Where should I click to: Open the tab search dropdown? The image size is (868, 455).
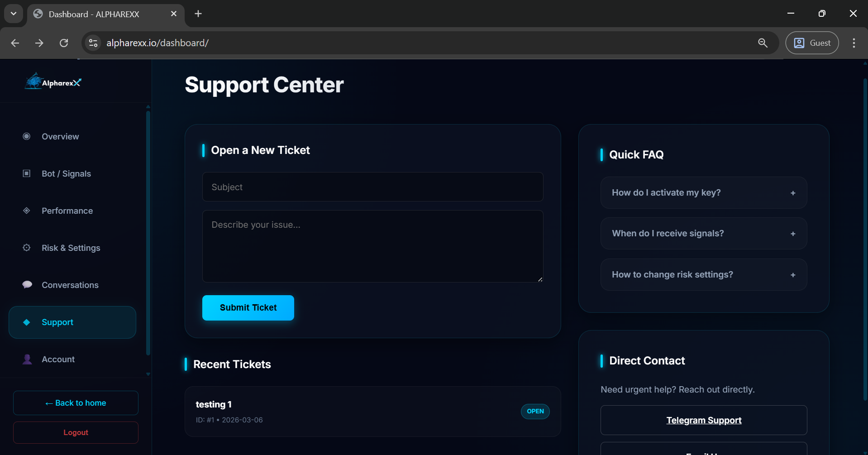[x=14, y=14]
